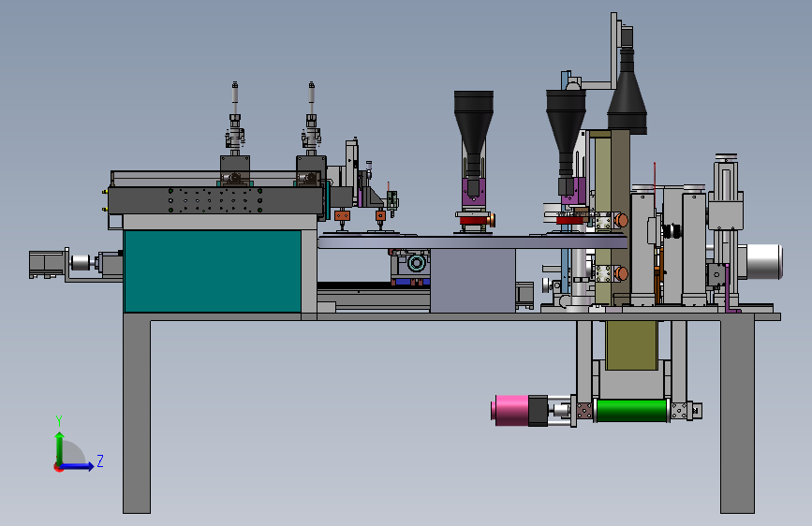Screen dimensions: 812x526
Task: Pick the thin red vertical rod at right
Action: (x=655, y=185)
